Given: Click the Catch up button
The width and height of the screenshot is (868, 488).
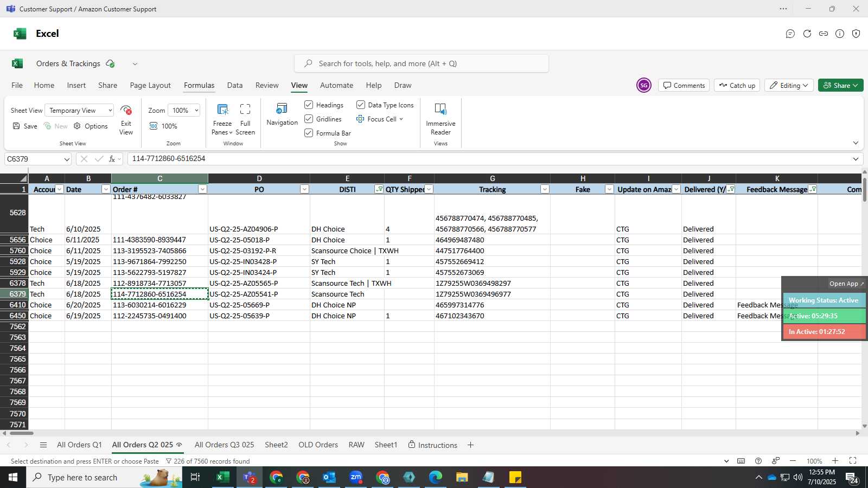Looking at the screenshot, I should tap(737, 85).
